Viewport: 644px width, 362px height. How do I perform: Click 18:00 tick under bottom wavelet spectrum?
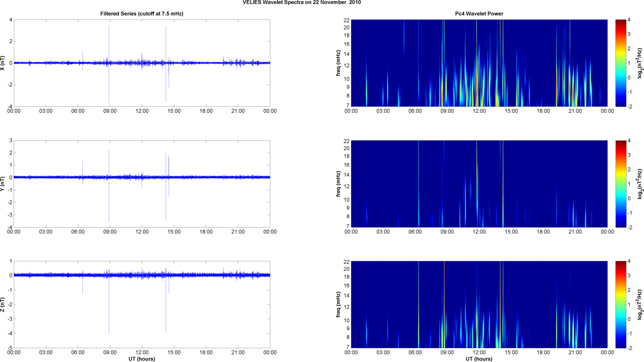pos(543,353)
